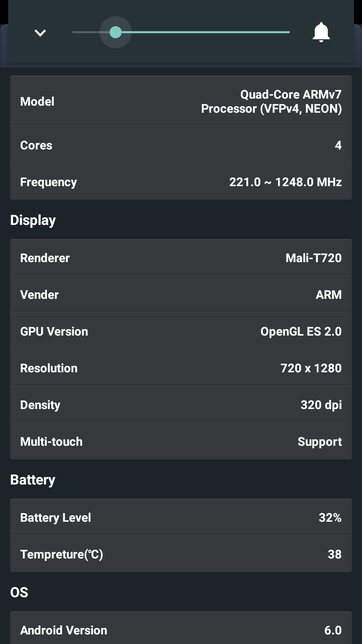The height and width of the screenshot is (644, 362).
Task: Click the volume slider handle
Action: click(x=116, y=32)
